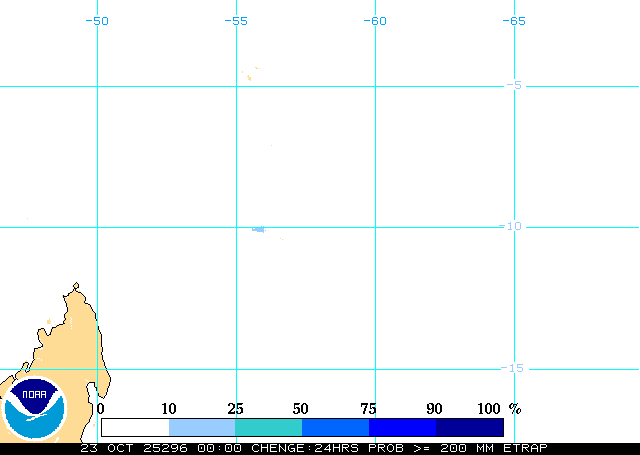Click the small islands near top center
The height and width of the screenshot is (455, 640).
click(x=249, y=72)
